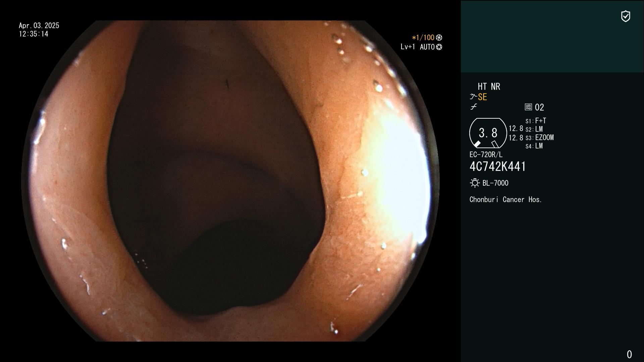The height and width of the screenshot is (362, 644).
Task: Click the S1: F+T switch assignment
Action: 536,121
